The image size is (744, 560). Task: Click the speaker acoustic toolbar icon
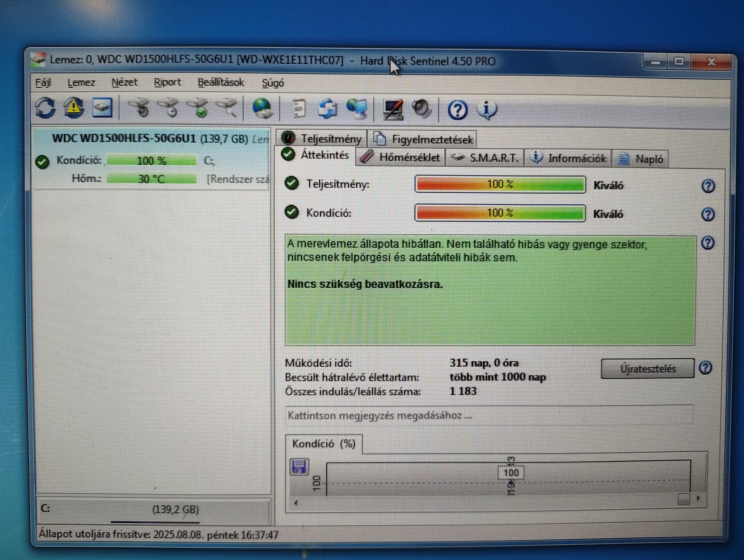pyautogui.click(x=422, y=110)
